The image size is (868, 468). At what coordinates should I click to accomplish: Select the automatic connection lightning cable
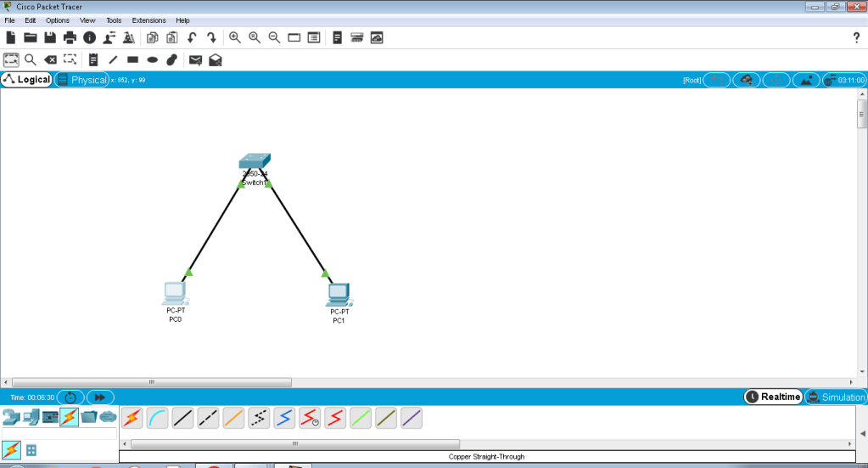[x=132, y=418]
